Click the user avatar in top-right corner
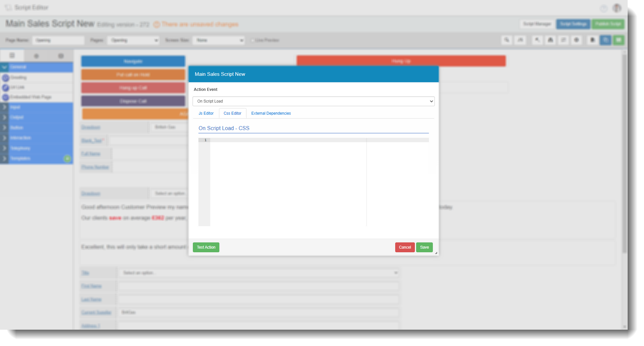644x346 pixels. (x=617, y=8)
